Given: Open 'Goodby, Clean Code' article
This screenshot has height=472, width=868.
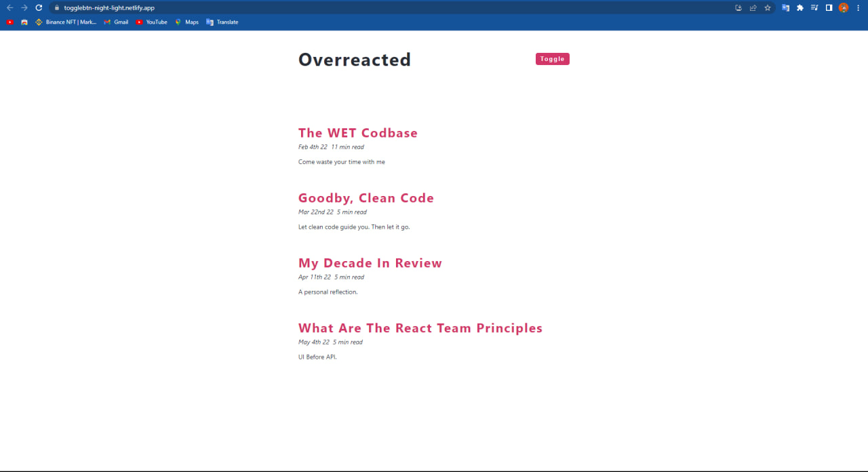Looking at the screenshot, I should (366, 198).
